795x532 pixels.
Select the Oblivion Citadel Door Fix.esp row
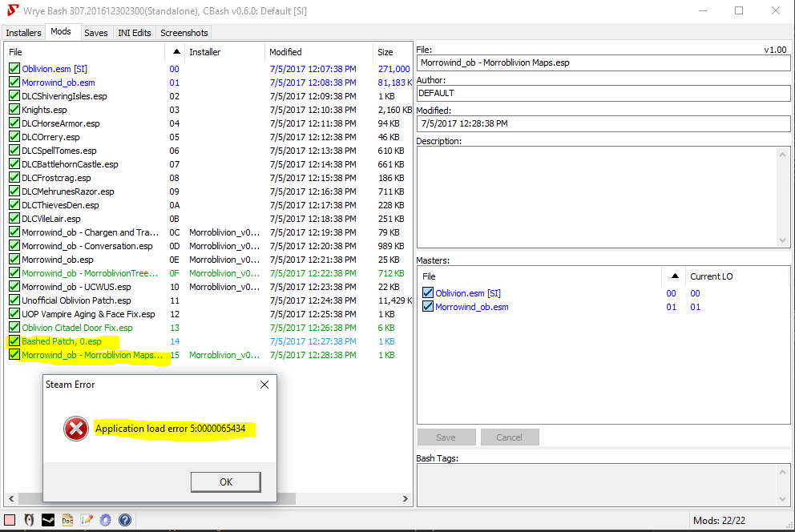(209, 328)
